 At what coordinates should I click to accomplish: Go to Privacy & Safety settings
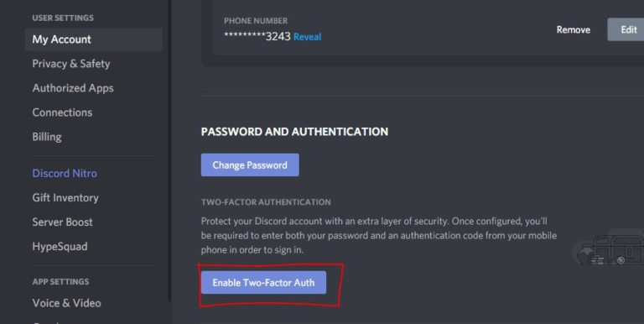71,64
